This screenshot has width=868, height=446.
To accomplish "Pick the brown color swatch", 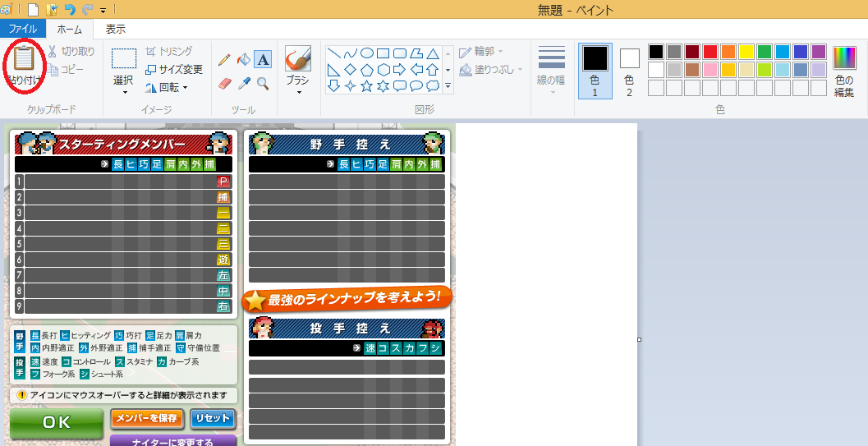I will tap(692, 70).
